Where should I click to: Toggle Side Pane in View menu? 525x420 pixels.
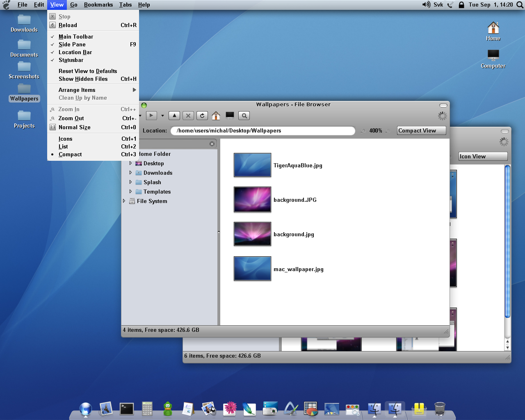tap(93, 44)
